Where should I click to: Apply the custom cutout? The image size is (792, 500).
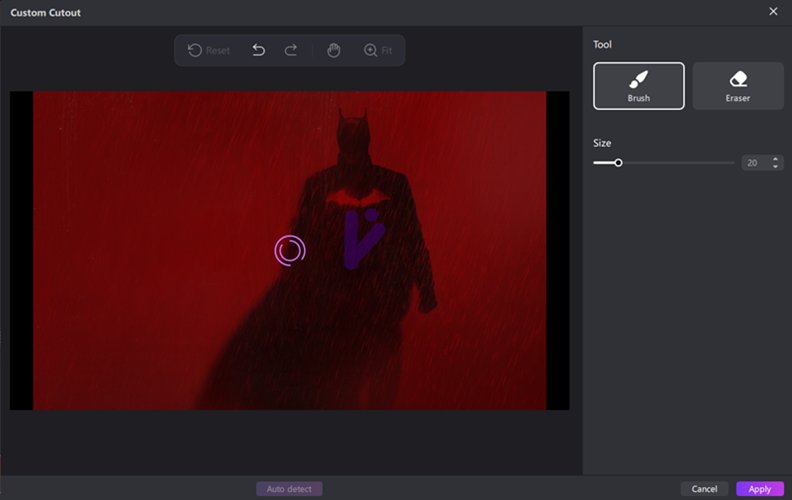760,489
